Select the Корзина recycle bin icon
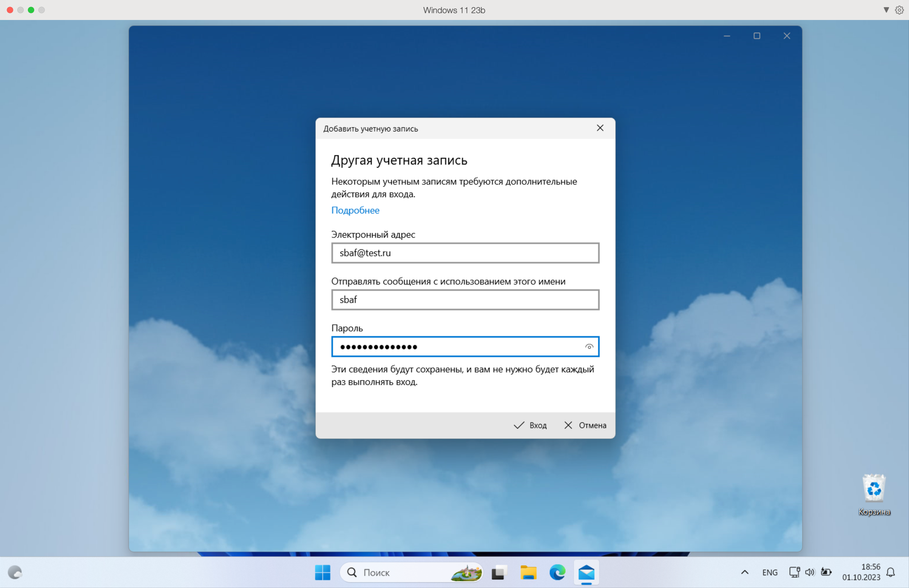The width and height of the screenshot is (909, 588). tap(874, 495)
